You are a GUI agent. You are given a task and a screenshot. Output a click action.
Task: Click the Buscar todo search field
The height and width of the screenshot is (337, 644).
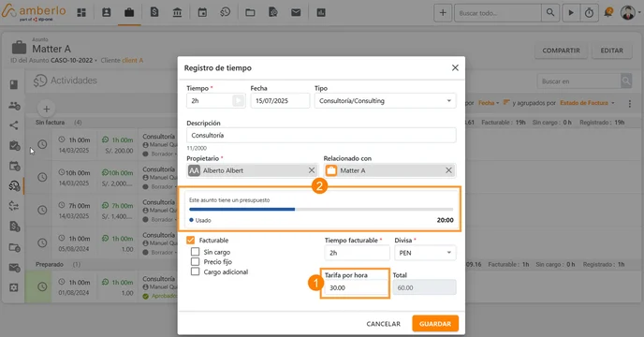[x=498, y=13]
